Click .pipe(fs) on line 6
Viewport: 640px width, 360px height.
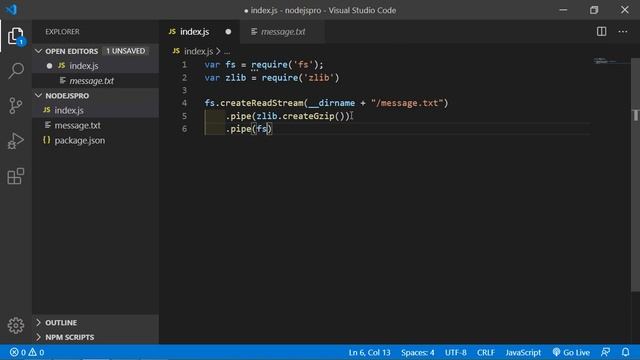click(x=249, y=129)
